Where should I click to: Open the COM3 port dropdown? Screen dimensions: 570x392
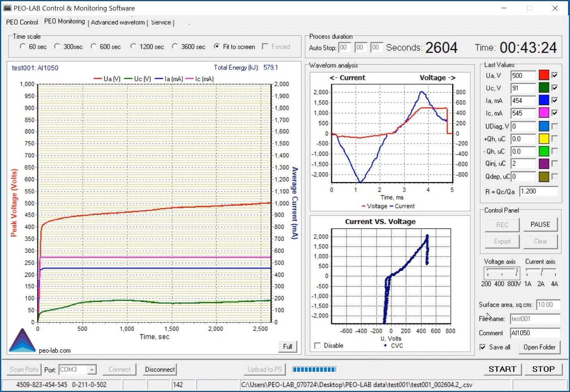(x=92, y=369)
